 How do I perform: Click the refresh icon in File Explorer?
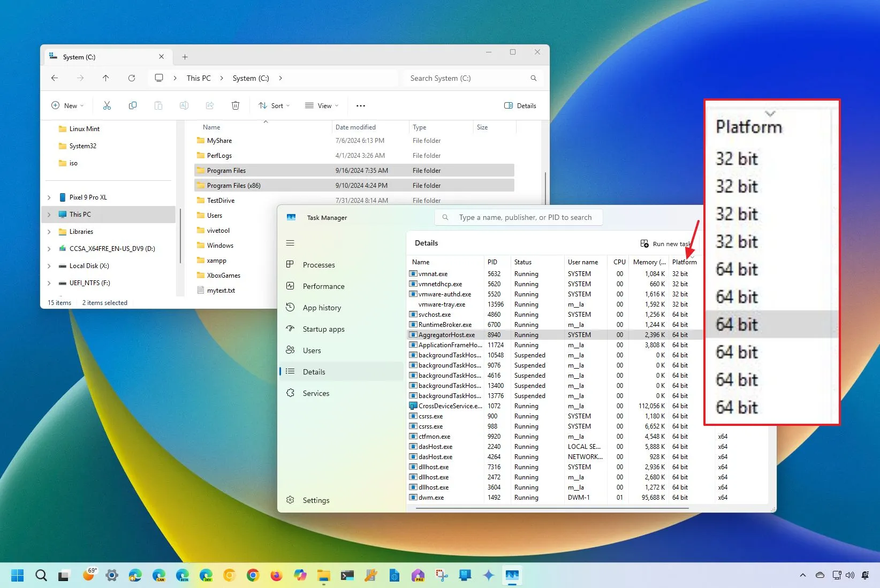[132, 78]
